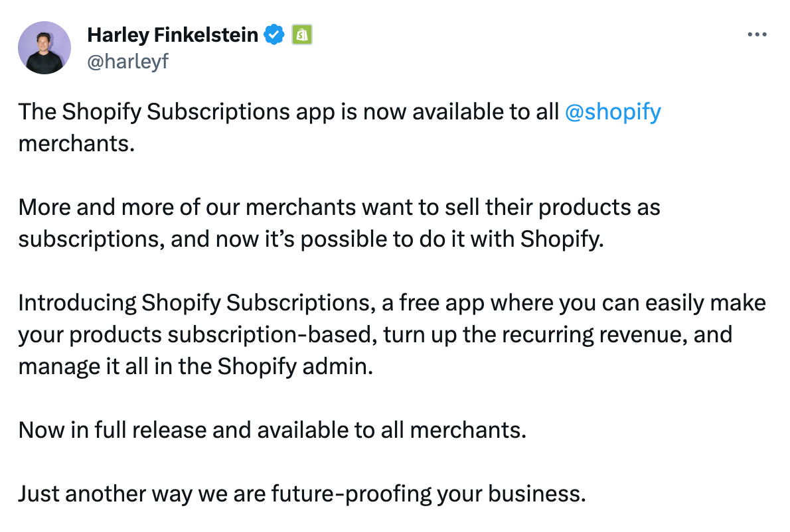Click the green Shopify affiliation badge
Image resolution: width=790 pixels, height=532 pixels.
pos(302,34)
